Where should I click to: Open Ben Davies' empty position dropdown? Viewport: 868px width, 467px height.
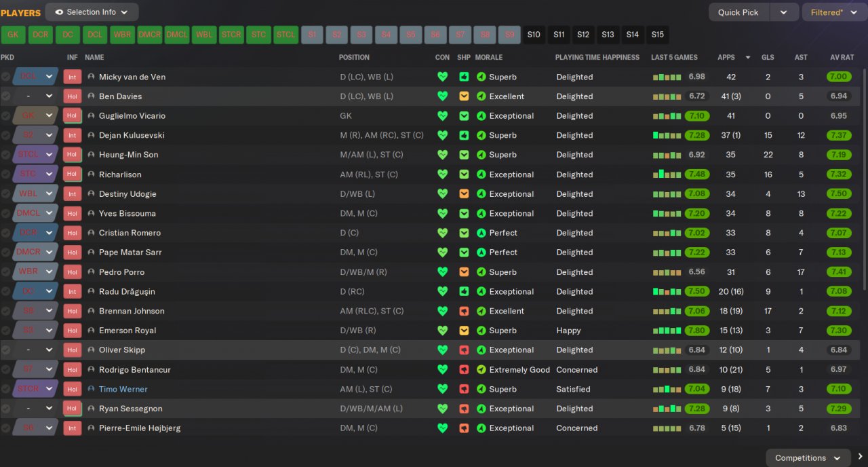click(36, 96)
